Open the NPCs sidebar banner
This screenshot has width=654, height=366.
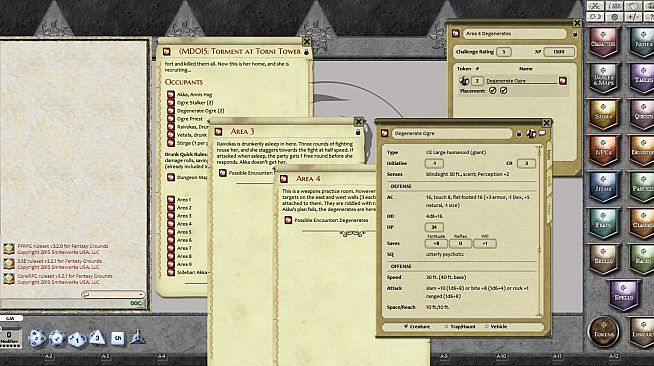click(603, 150)
